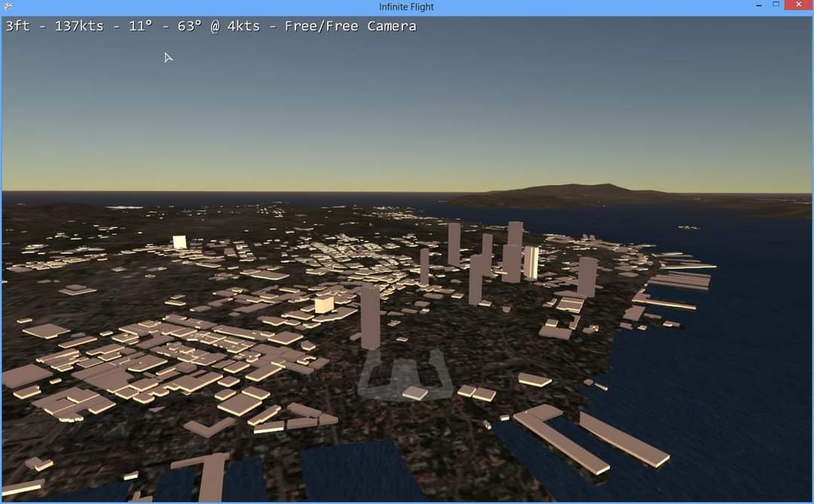The width and height of the screenshot is (814, 504).
Task: Click the "Free/Free Camera" camera mode text
Action: [x=350, y=26]
